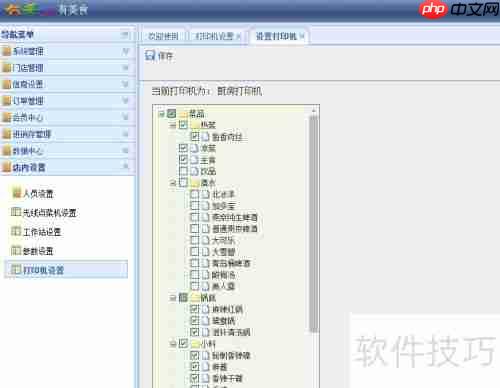Screen dimensions: 500x388
Task: Expand the 系统管理 panel chevron
Action: [x=125, y=51]
